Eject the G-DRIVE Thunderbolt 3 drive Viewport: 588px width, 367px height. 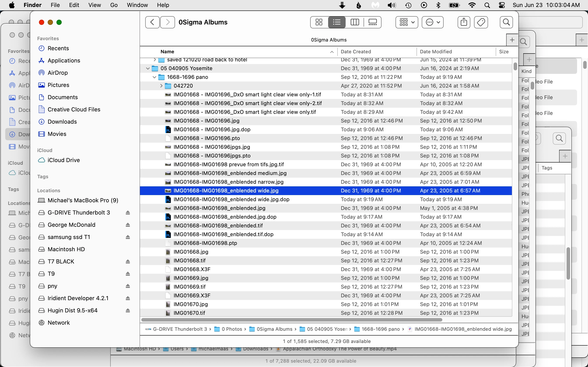coord(128,213)
